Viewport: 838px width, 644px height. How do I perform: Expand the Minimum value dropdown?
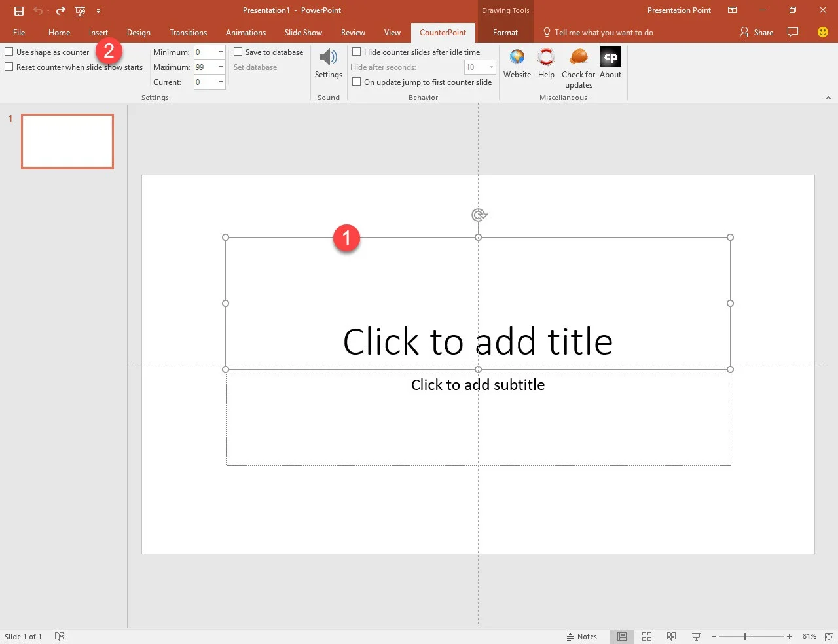click(221, 52)
